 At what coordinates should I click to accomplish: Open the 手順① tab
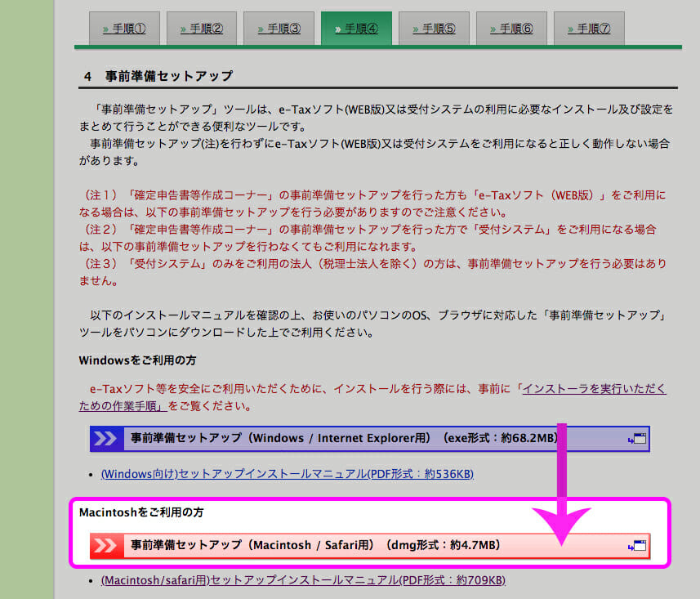pos(124,29)
